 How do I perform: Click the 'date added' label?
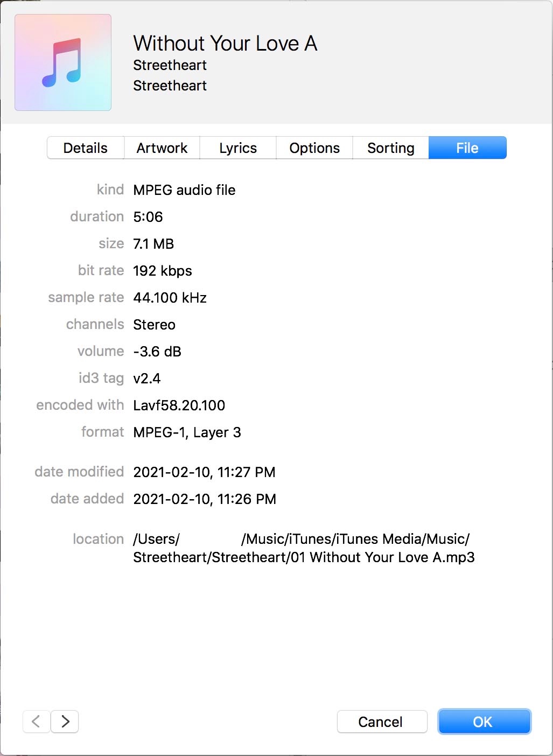point(87,499)
